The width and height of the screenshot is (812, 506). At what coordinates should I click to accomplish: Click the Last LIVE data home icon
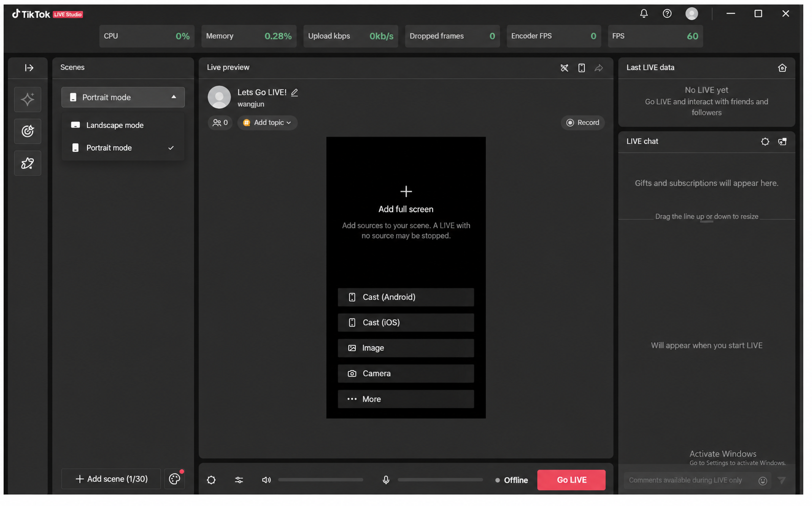[782, 68]
